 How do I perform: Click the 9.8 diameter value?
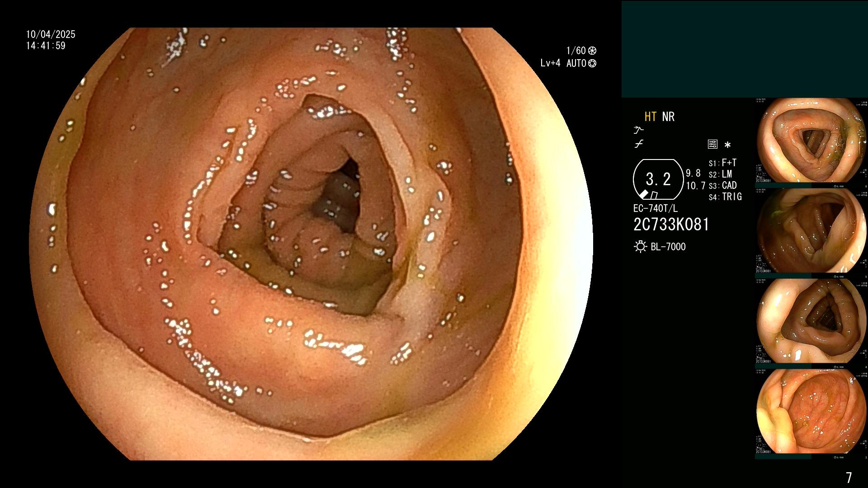tap(693, 173)
